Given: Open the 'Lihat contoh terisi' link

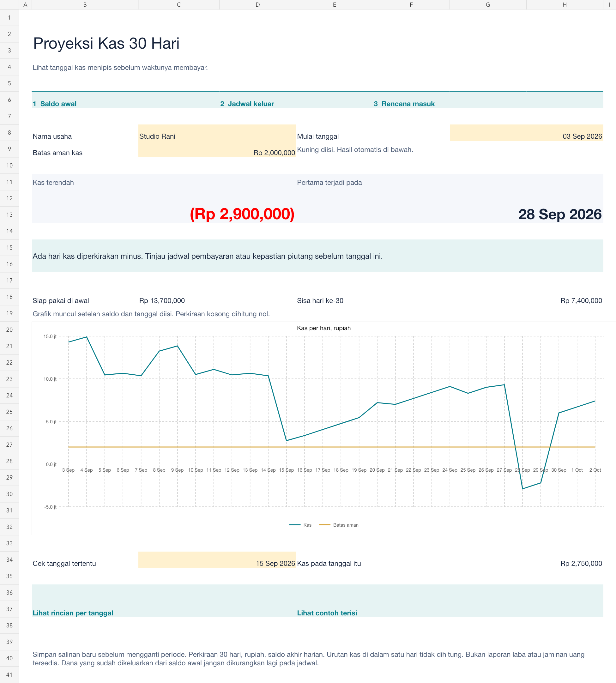Looking at the screenshot, I should 327,613.
